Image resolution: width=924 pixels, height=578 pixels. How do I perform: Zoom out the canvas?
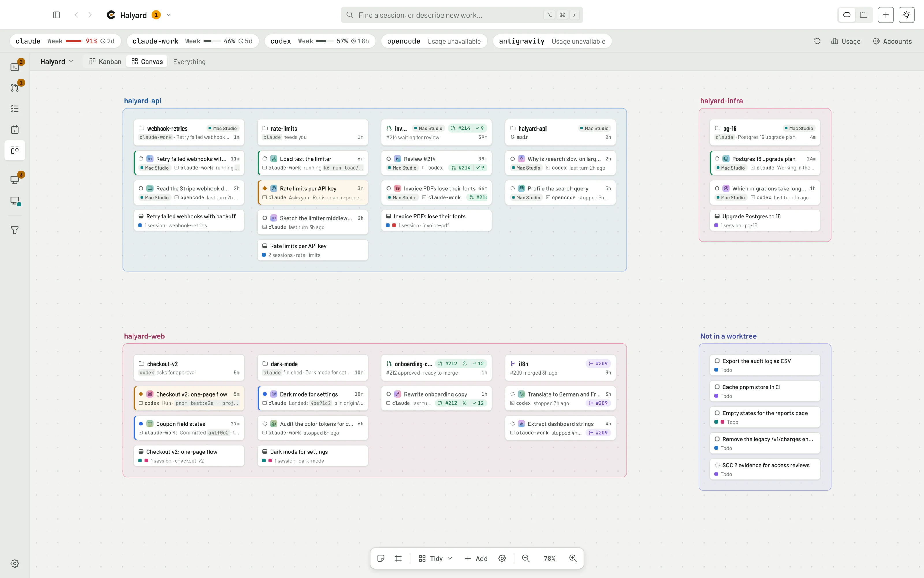point(526,559)
